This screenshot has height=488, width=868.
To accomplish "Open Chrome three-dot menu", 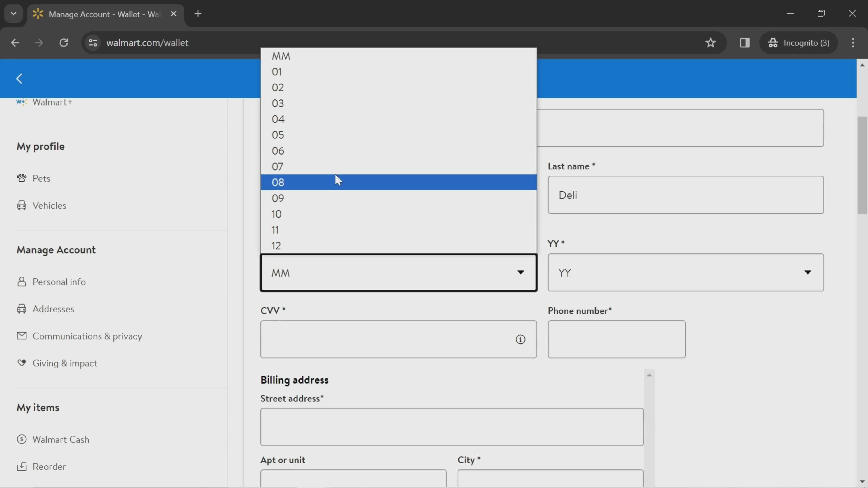I will (x=853, y=43).
